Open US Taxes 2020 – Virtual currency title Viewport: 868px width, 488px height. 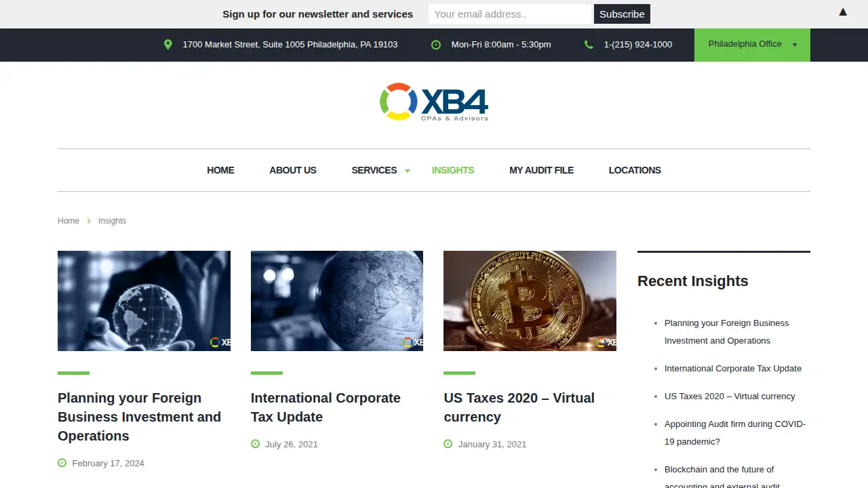point(519,407)
